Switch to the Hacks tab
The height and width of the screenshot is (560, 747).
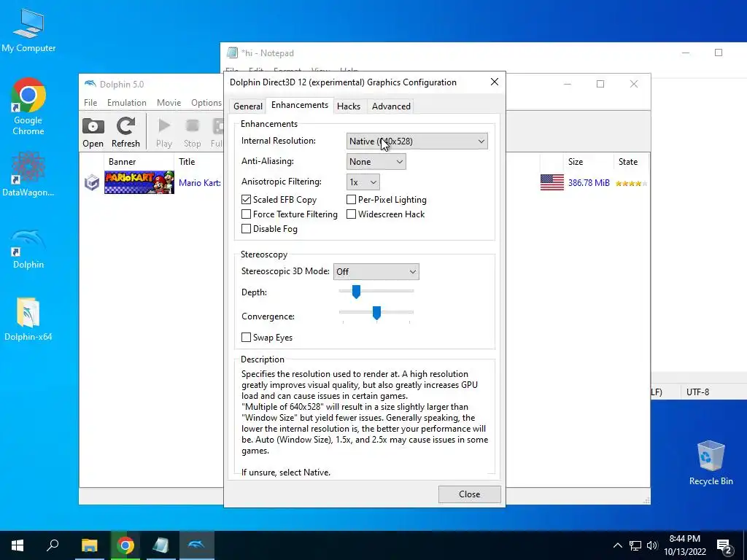[x=349, y=106]
